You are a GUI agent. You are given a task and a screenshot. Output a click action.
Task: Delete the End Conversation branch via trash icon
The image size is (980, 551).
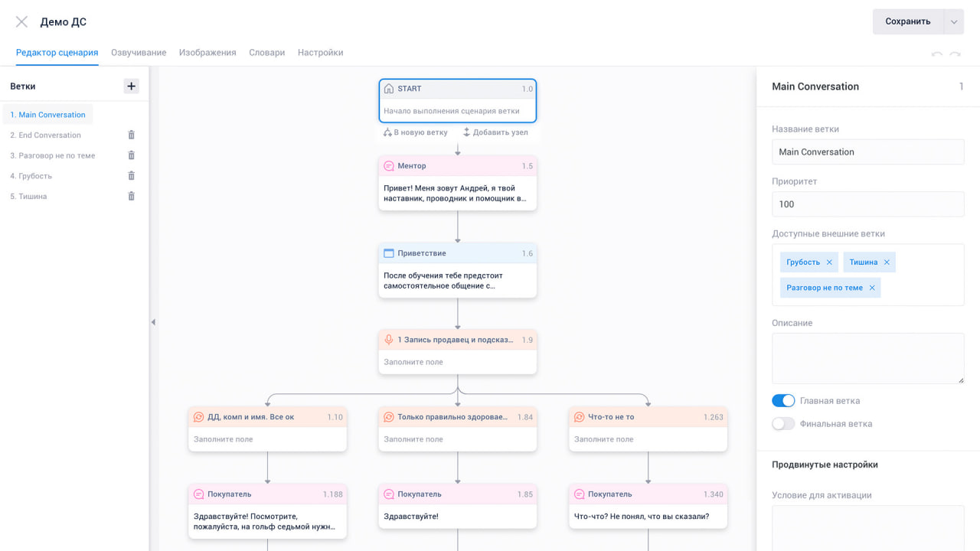click(131, 135)
